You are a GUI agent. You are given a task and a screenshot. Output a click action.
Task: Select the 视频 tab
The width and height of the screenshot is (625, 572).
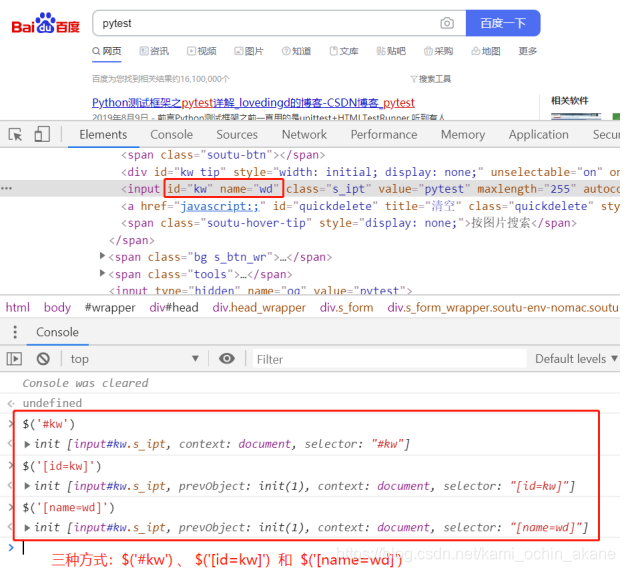coord(202,51)
